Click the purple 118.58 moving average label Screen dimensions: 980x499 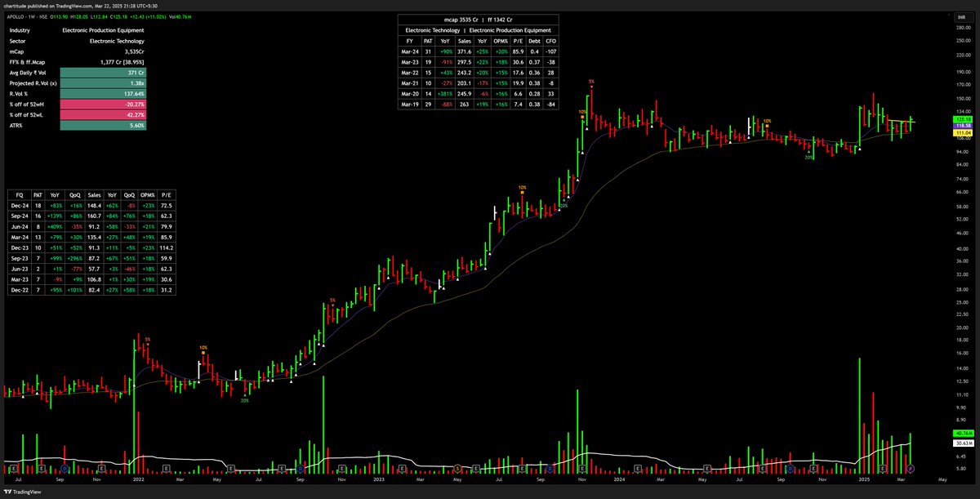click(x=961, y=125)
